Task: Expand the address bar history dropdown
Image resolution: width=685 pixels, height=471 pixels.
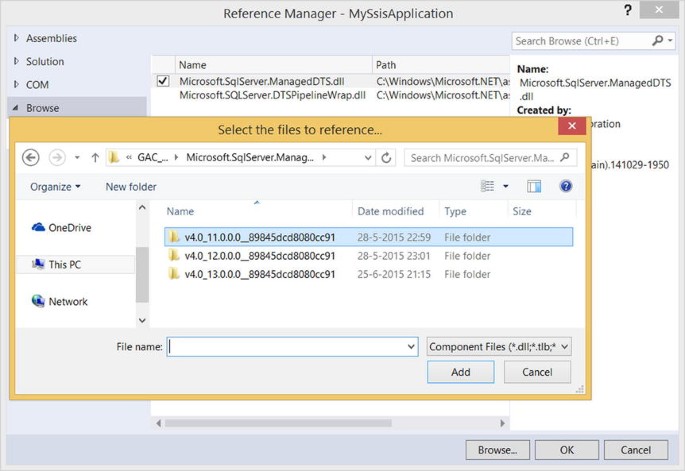Action: point(368,158)
